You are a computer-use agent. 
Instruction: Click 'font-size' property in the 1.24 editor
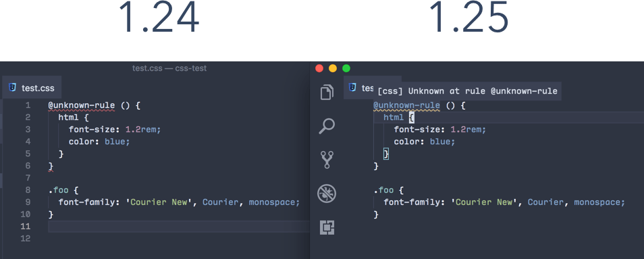pyautogui.click(x=92, y=129)
